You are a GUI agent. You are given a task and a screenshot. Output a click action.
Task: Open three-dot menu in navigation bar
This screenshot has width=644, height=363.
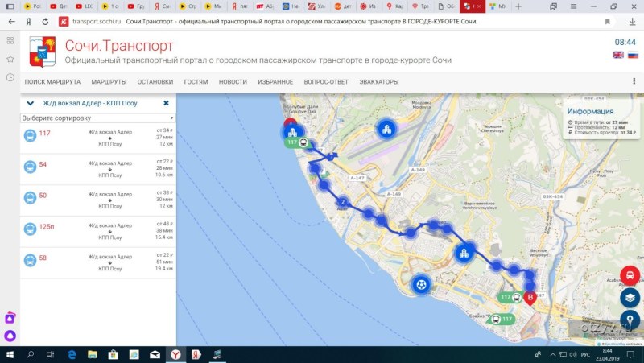click(634, 82)
